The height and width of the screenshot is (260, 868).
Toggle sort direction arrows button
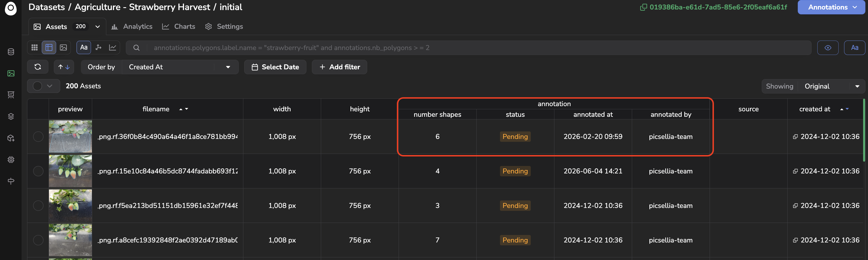pos(64,67)
